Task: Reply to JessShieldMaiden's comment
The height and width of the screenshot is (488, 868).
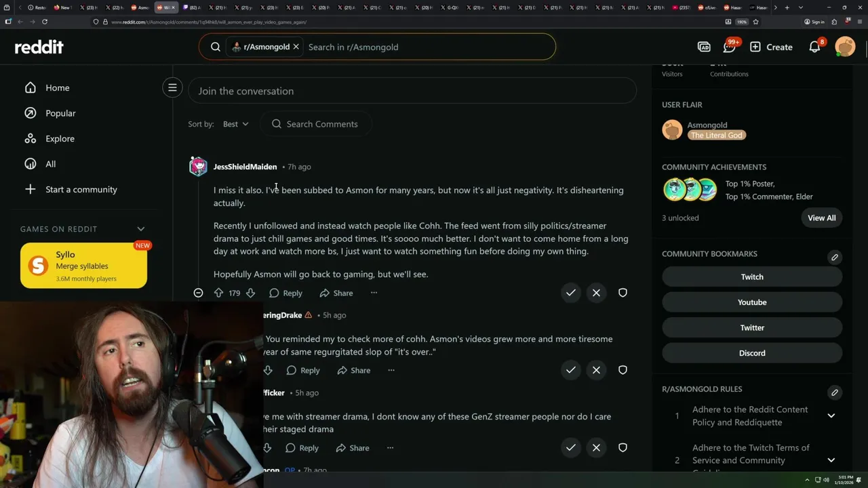Action: [x=285, y=293]
